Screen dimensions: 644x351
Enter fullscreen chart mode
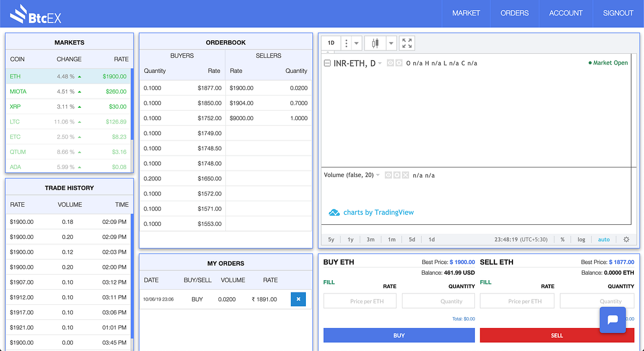(407, 43)
